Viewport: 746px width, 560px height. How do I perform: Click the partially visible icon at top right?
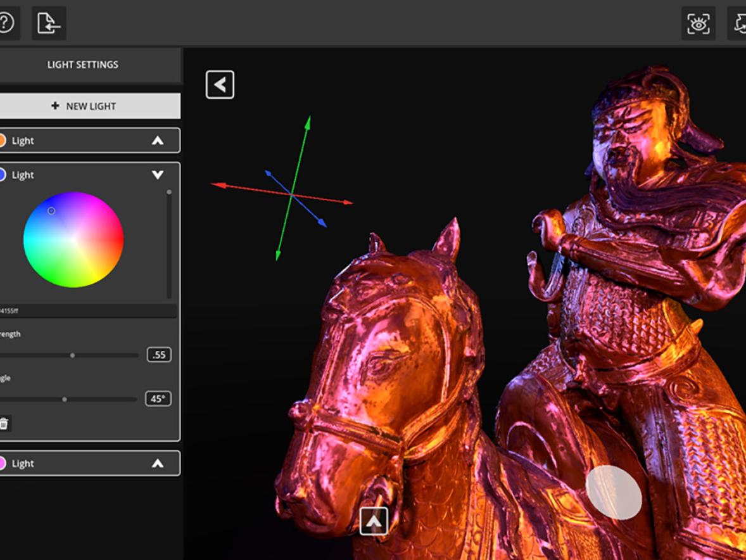(x=737, y=23)
